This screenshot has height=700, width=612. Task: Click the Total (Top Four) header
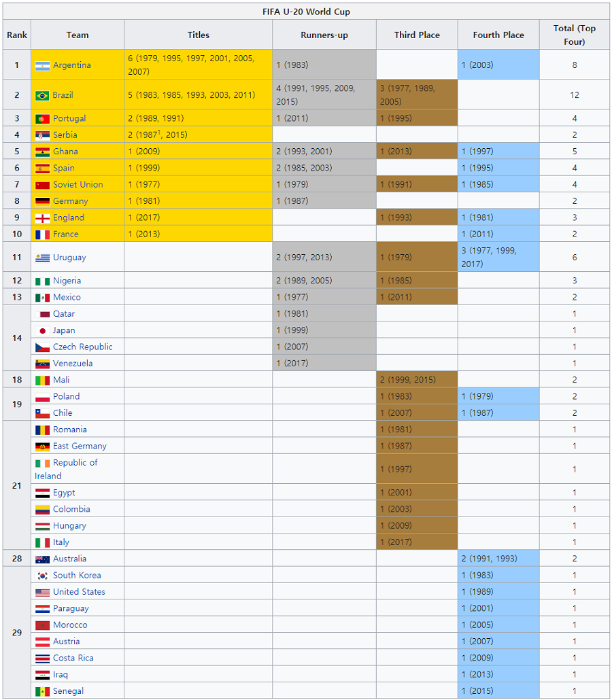pos(575,35)
